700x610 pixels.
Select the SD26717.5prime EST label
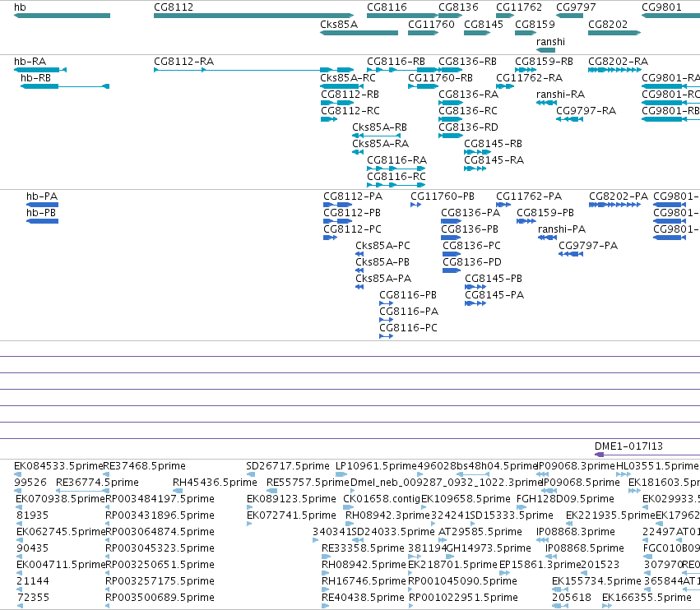pyautogui.click(x=288, y=466)
